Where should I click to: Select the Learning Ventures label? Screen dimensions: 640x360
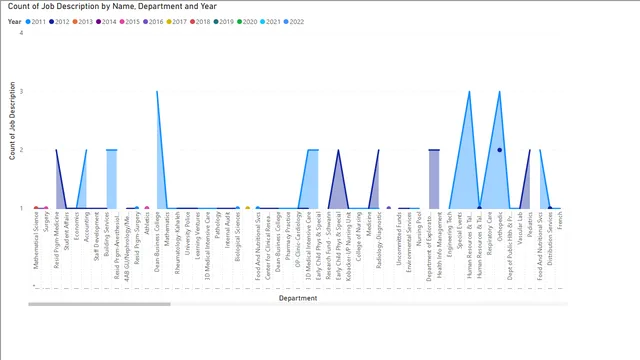pyautogui.click(x=198, y=235)
